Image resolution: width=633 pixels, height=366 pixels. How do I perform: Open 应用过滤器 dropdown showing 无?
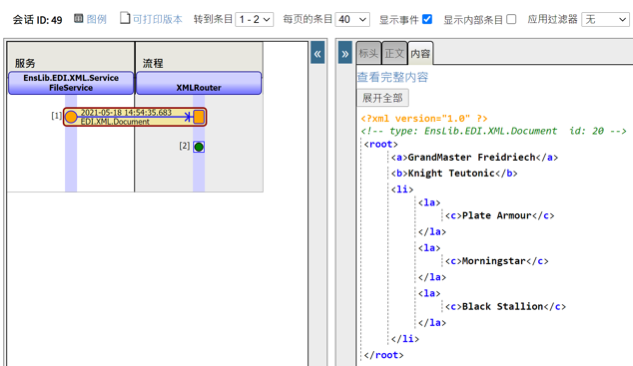click(x=605, y=19)
